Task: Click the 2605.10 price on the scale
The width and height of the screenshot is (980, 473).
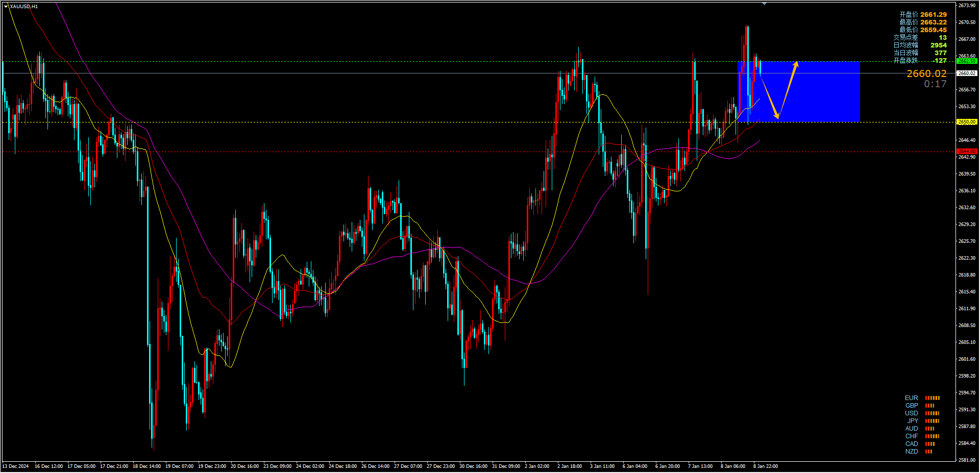Action: tap(967, 342)
